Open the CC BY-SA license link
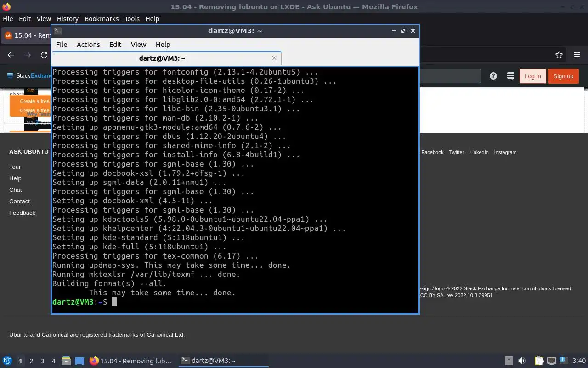The width and height of the screenshot is (588, 368). pos(432,295)
